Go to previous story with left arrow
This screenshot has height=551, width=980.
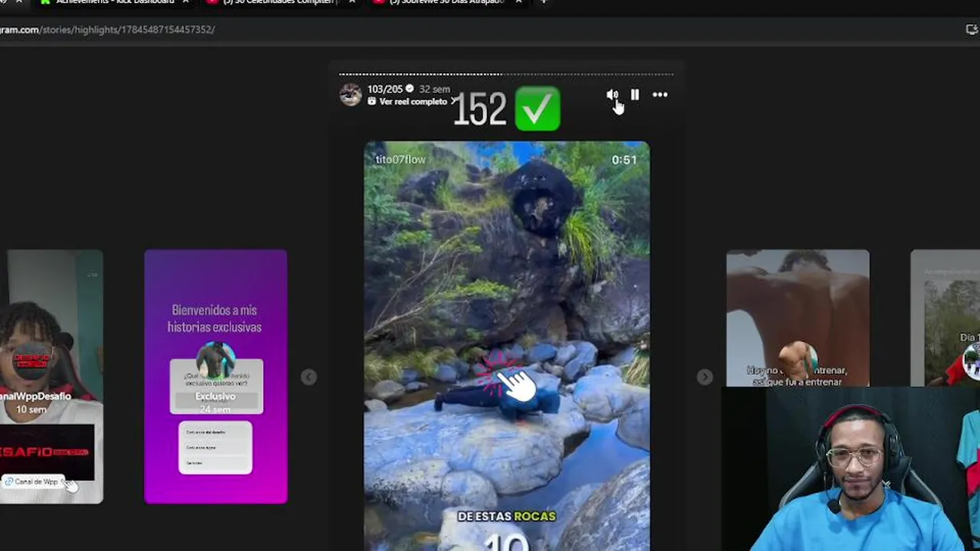pyautogui.click(x=309, y=377)
